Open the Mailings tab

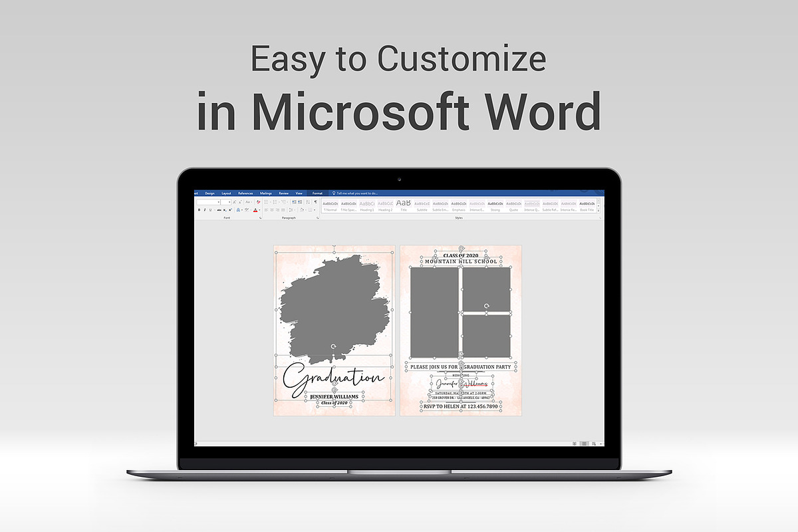[266, 194]
